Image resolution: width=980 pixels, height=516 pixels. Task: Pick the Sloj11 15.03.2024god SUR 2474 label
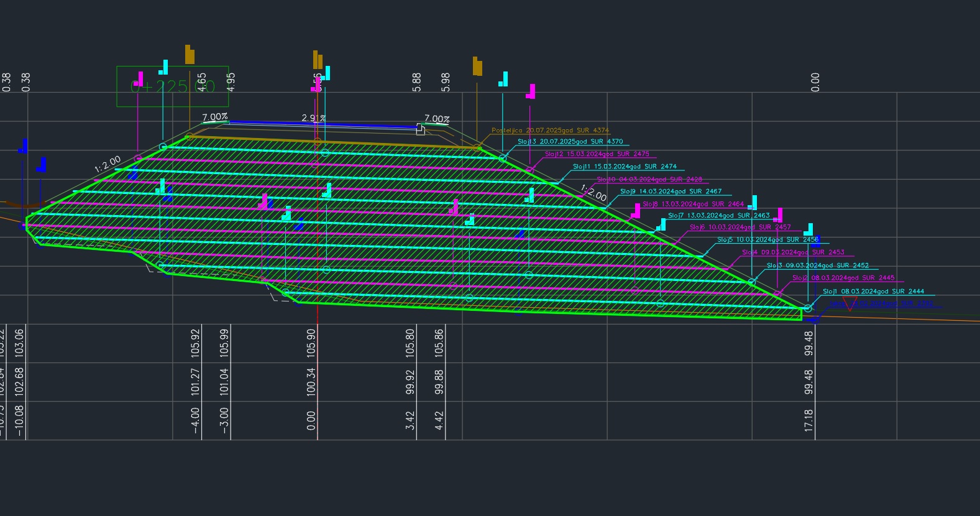click(x=625, y=167)
